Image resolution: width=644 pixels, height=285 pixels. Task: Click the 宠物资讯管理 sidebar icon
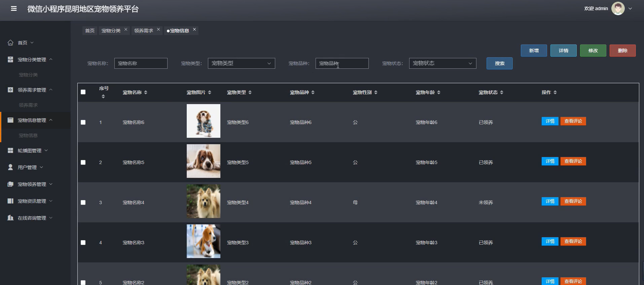[10, 201]
